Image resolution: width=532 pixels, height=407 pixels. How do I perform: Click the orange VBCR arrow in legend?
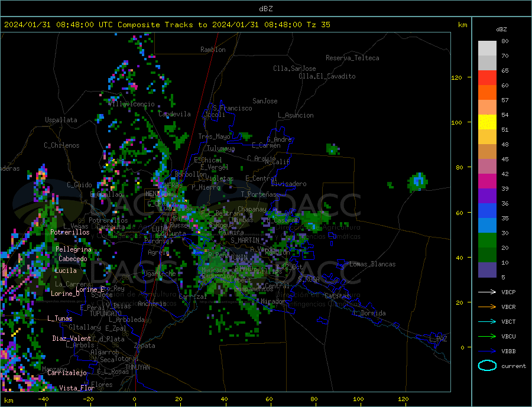(x=487, y=307)
